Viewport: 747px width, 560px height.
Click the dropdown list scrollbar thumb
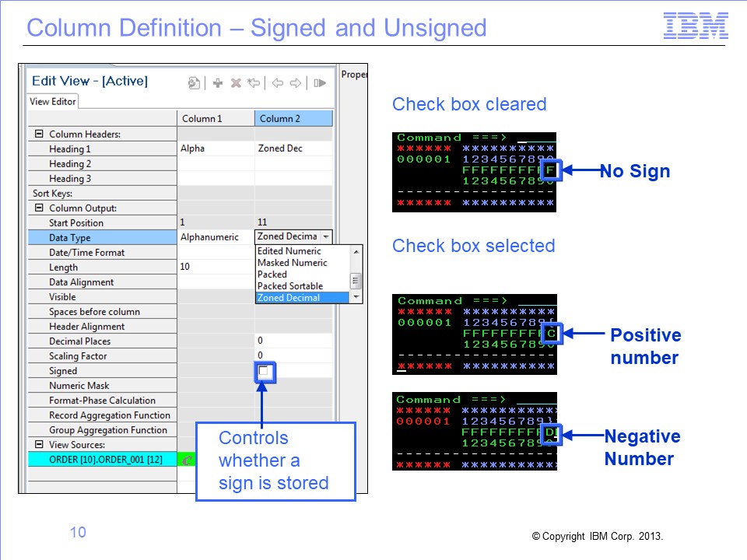pos(356,281)
